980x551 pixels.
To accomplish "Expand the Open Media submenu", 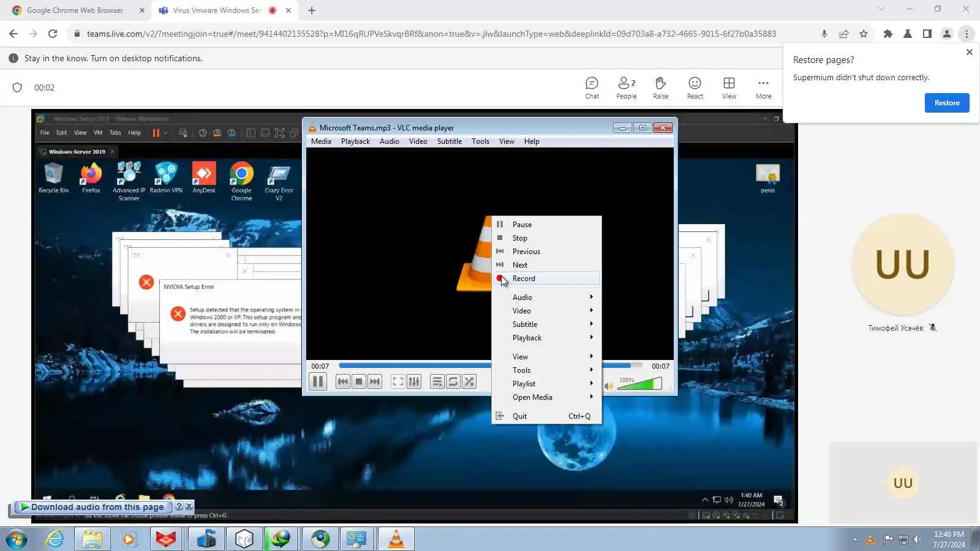I will [547, 397].
